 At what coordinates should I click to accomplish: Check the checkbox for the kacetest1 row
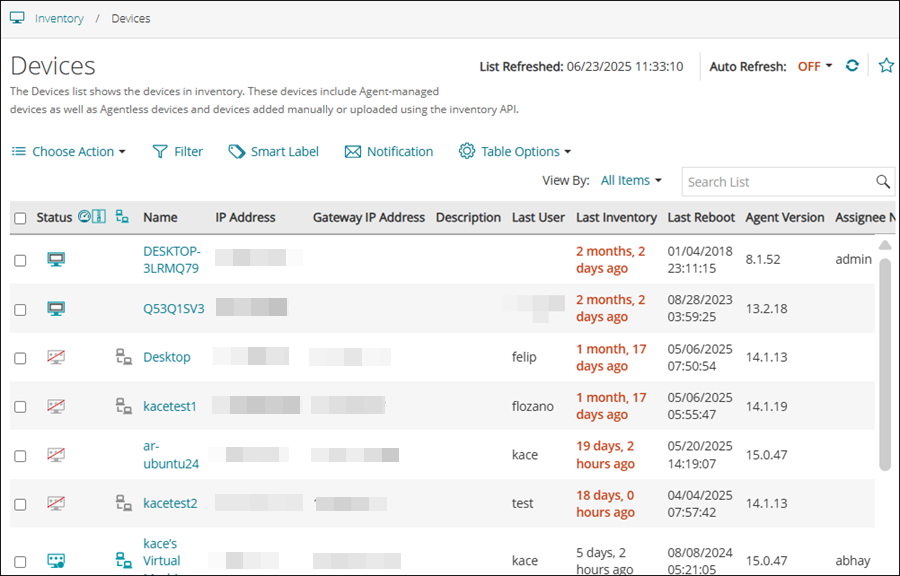21,406
